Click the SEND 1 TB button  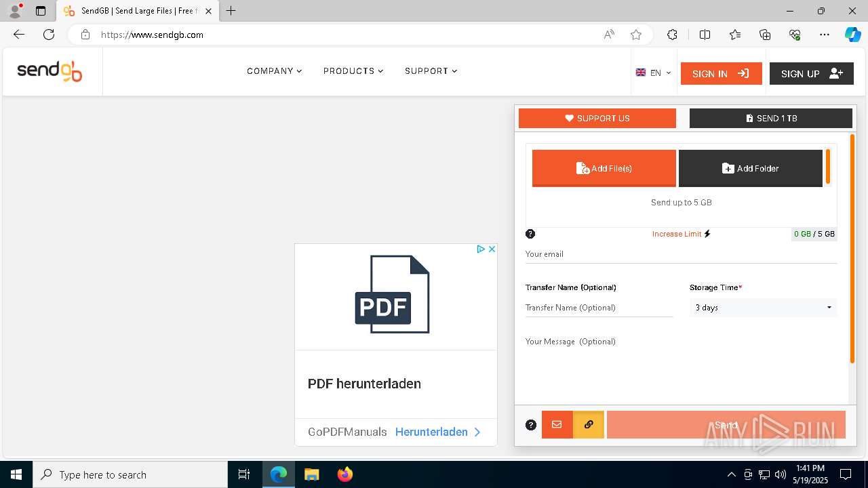771,118
